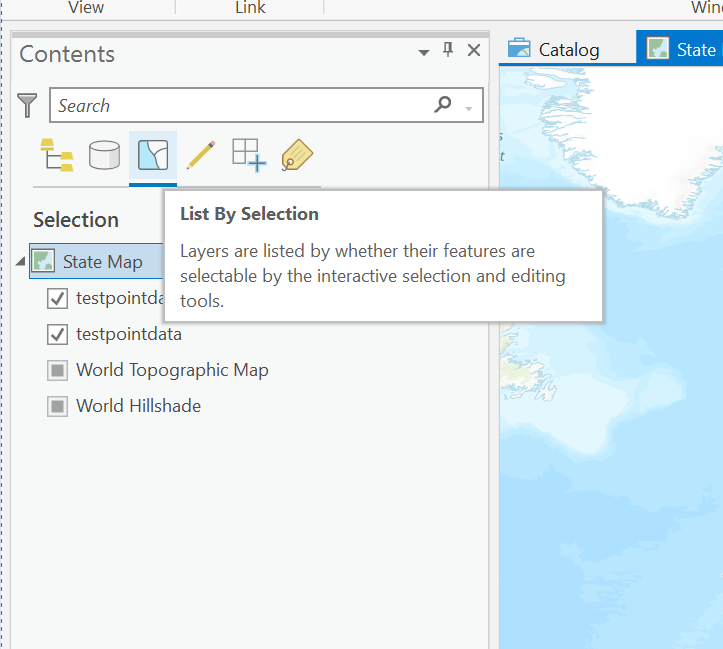Image resolution: width=723 pixels, height=649 pixels.
Task: Open the search options dropdown arrow
Action: click(468, 106)
